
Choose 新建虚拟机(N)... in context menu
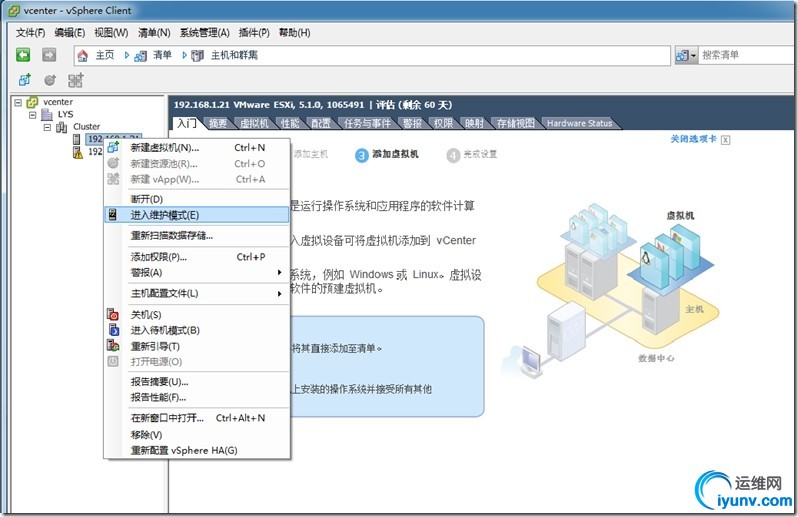point(197,148)
